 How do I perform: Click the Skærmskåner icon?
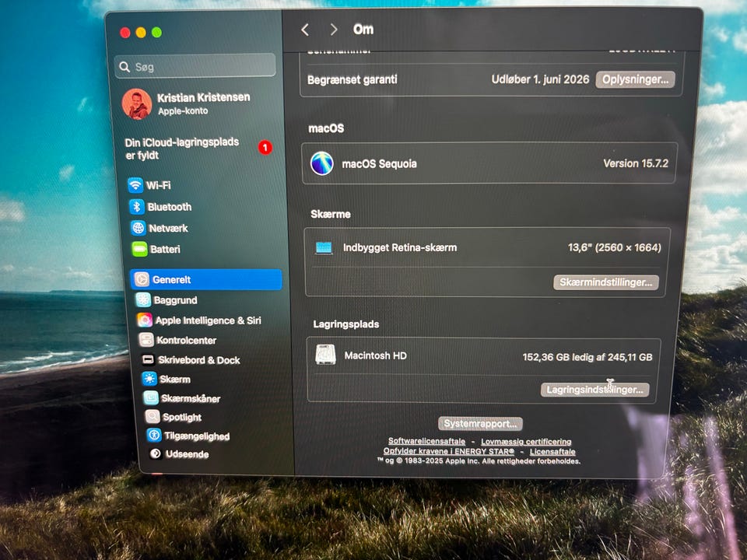[x=150, y=398]
